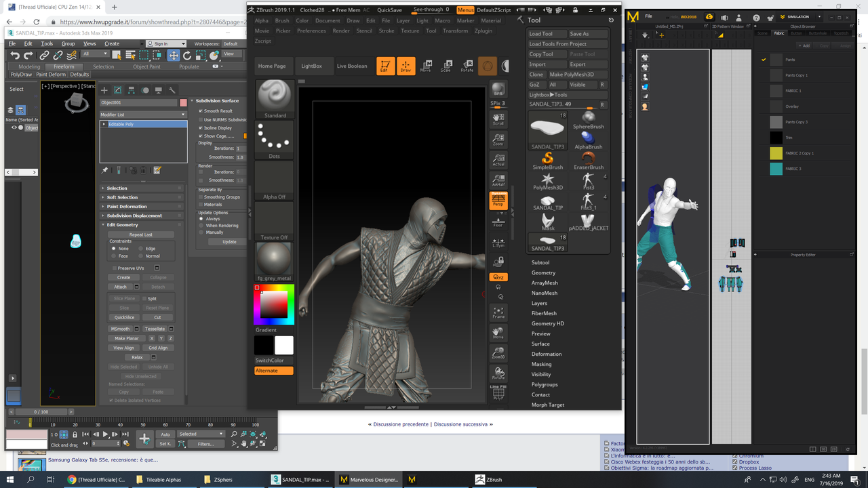Toggle Isoline Display checkbox
Screen dimensions: 868x488
point(200,127)
